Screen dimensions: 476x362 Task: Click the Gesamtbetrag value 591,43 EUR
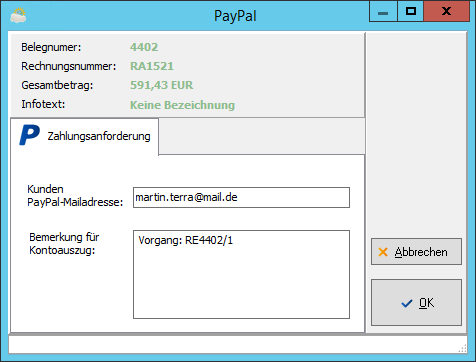pyautogui.click(x=161, y=85)
